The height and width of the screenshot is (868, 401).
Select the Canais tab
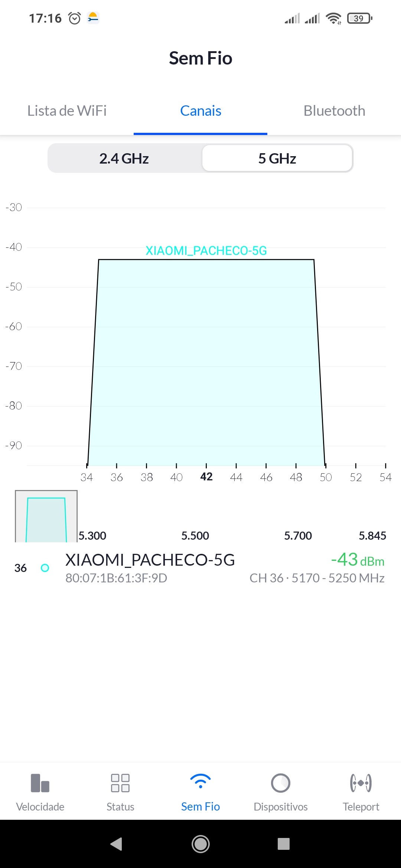point(200,111)
